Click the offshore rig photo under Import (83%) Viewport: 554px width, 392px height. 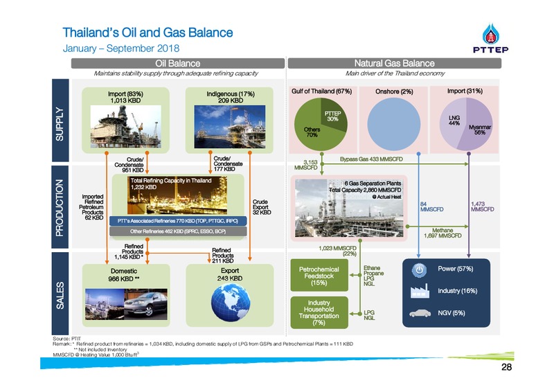[126, 126]
